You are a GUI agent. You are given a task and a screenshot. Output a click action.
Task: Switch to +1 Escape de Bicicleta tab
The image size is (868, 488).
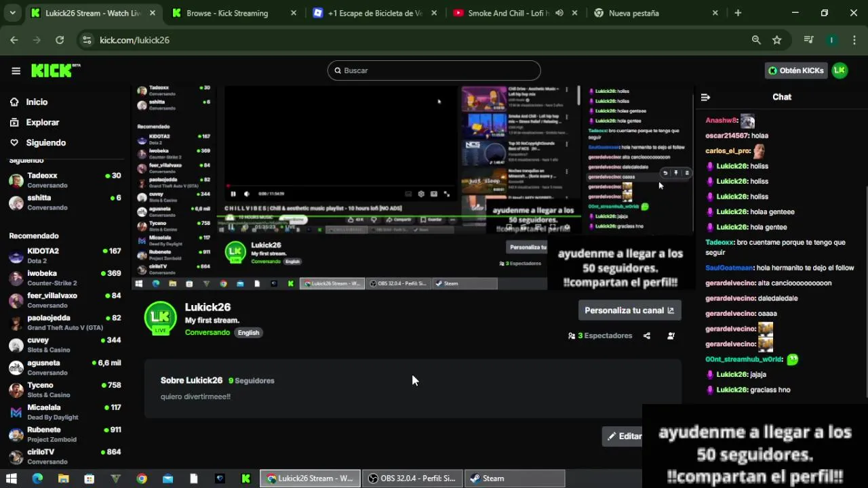point(374,13)
